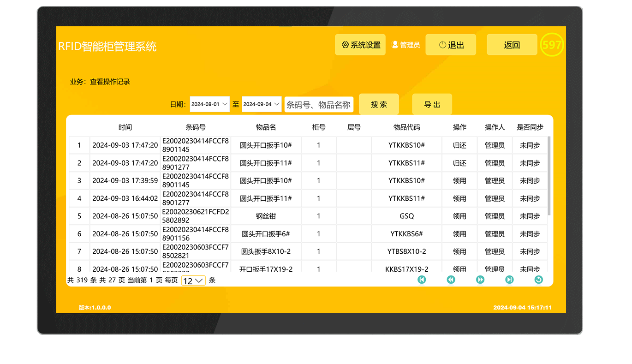Open the end date dropdown 2024-09-04
The width and height of the screenshot is (632, 364).
click(x=262, y=104)
